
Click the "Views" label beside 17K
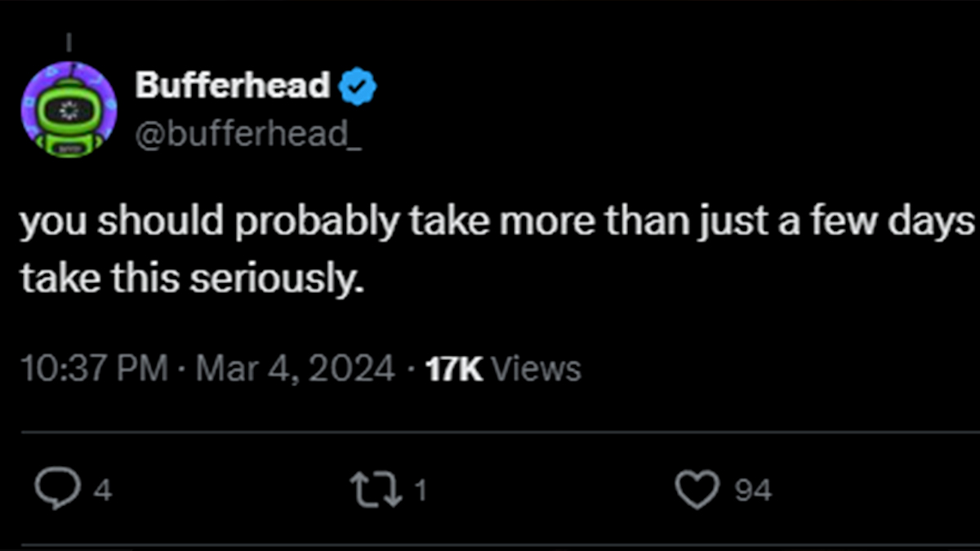coord(537,369)
